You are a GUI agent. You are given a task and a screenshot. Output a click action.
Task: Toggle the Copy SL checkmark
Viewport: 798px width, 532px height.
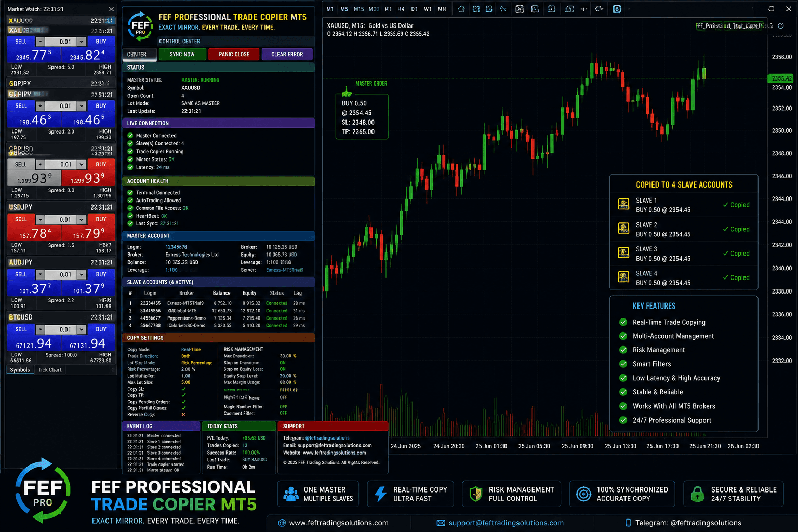click(183, 389)
